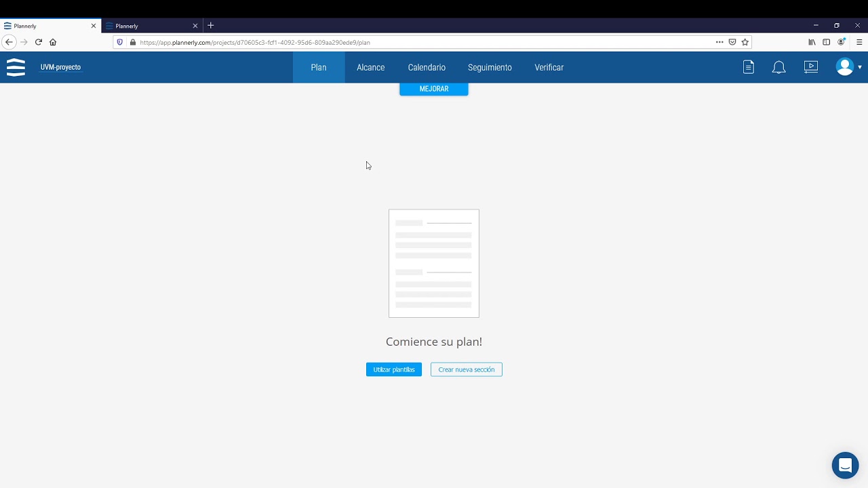Bookmark this page with the star icon
Screen dimensions: 868x488
(745, 42)
